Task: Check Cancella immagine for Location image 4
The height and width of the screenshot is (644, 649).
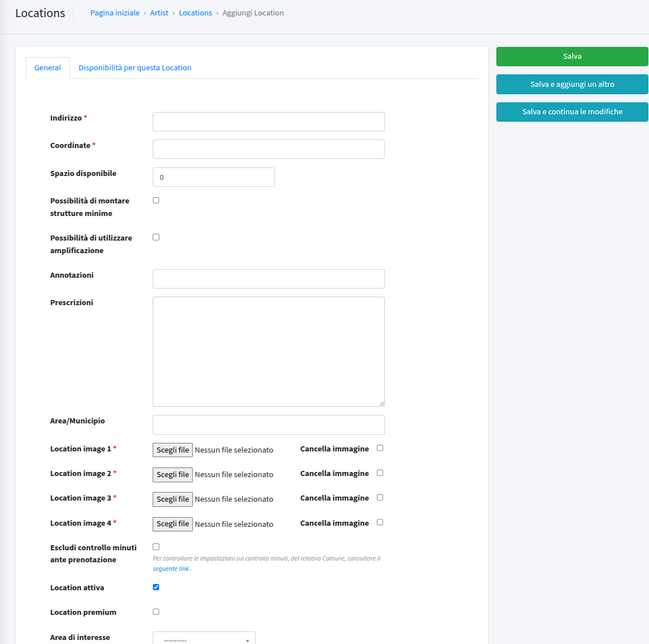Action: 380,522
